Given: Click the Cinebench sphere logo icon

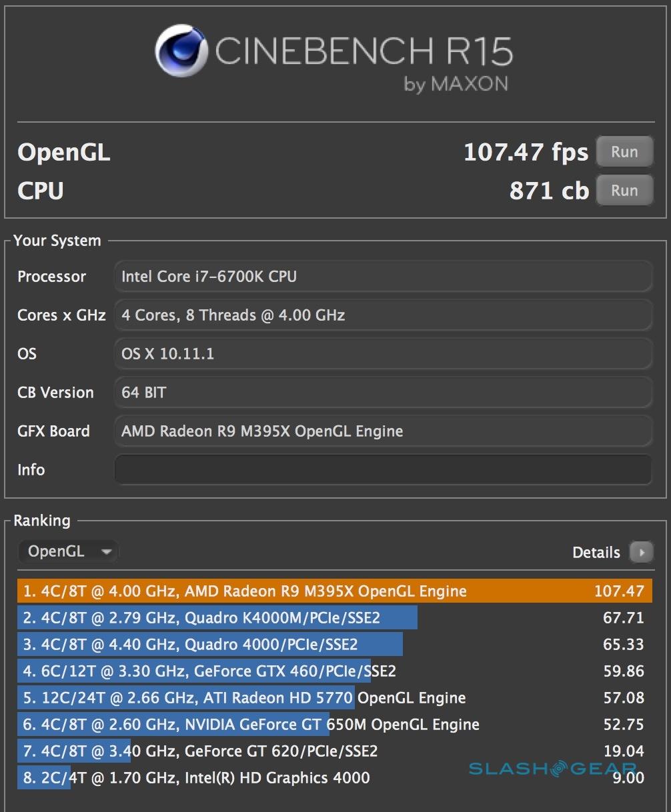Looking at the screenshot, I should (182, 51).
